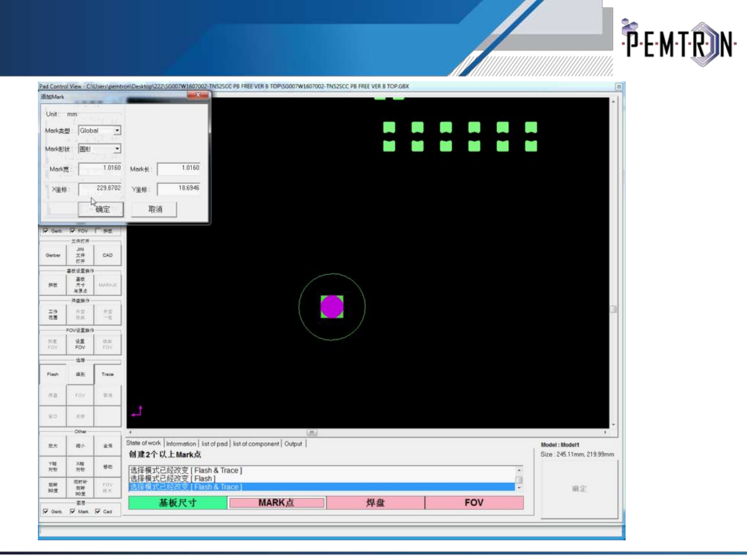Click the rotate 90 degrees button
747x560 pixels.
click(x=53, y=487)
